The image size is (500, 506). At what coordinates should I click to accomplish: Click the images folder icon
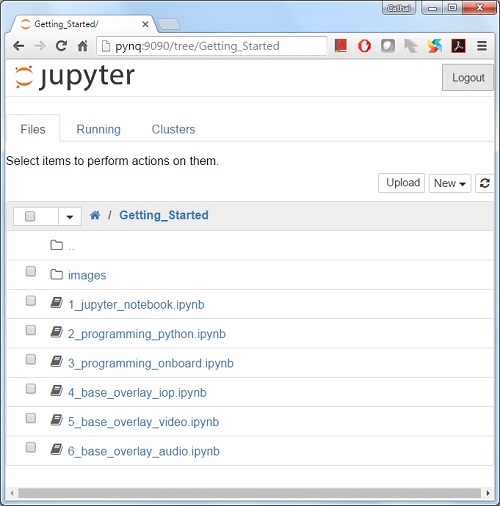point(56,275)
